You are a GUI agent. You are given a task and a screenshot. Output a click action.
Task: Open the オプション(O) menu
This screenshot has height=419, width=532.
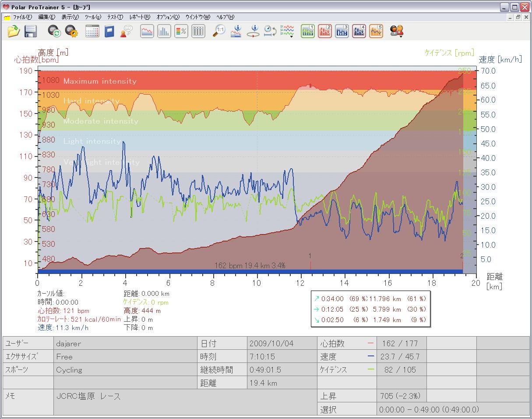(x=168, y=17)
